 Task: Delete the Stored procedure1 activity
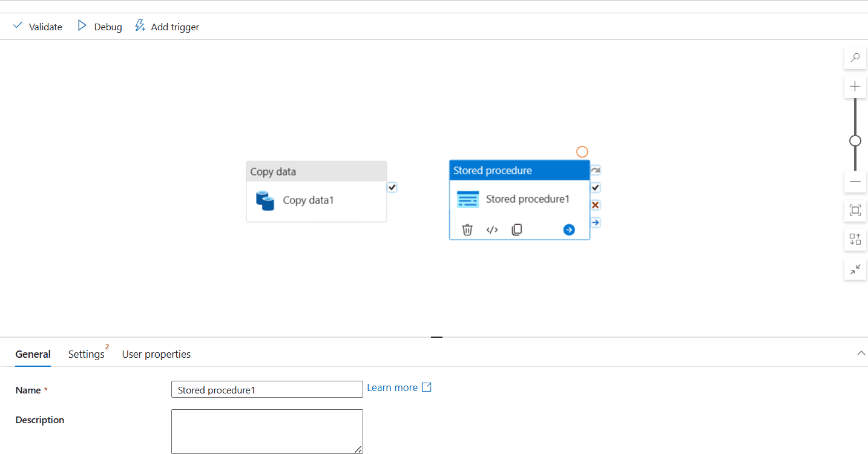pos(467,229)
